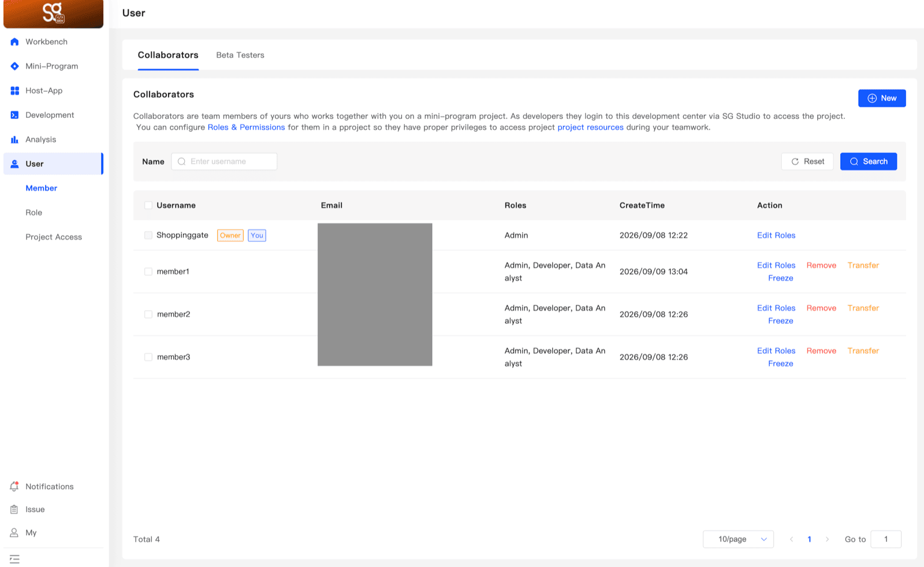Open the 10/page size dropdown

(738, 539)
